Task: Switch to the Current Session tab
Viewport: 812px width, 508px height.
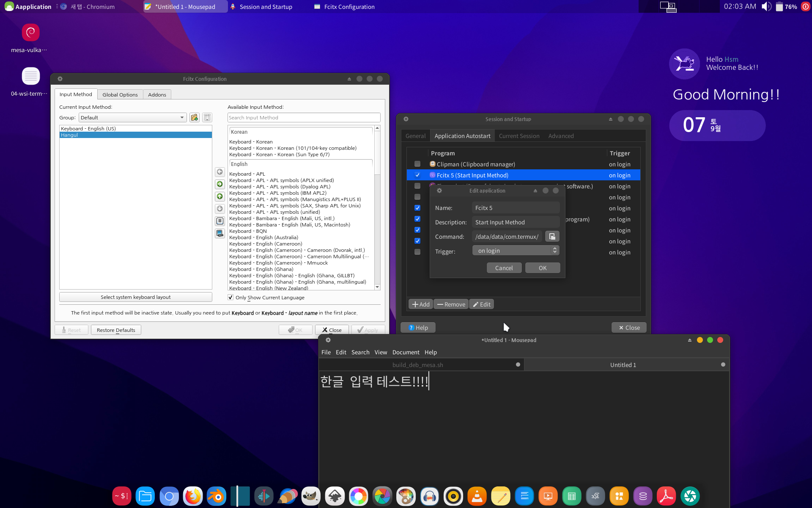Action: 519,136
